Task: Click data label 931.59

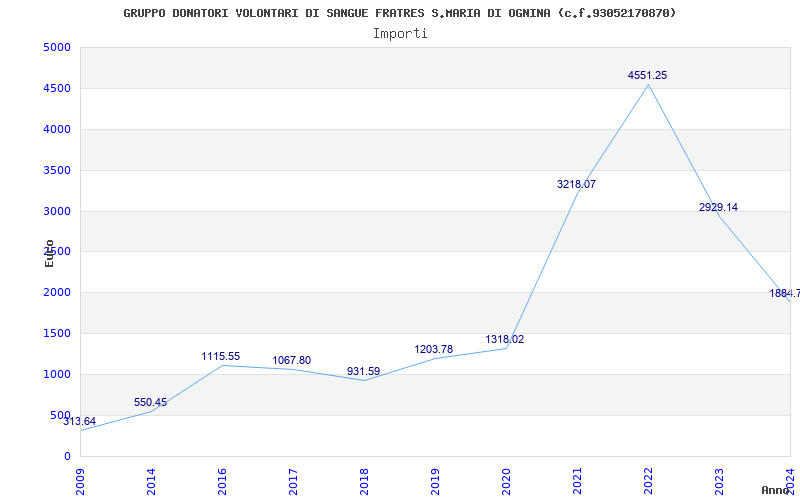Action: click(363, 371)
